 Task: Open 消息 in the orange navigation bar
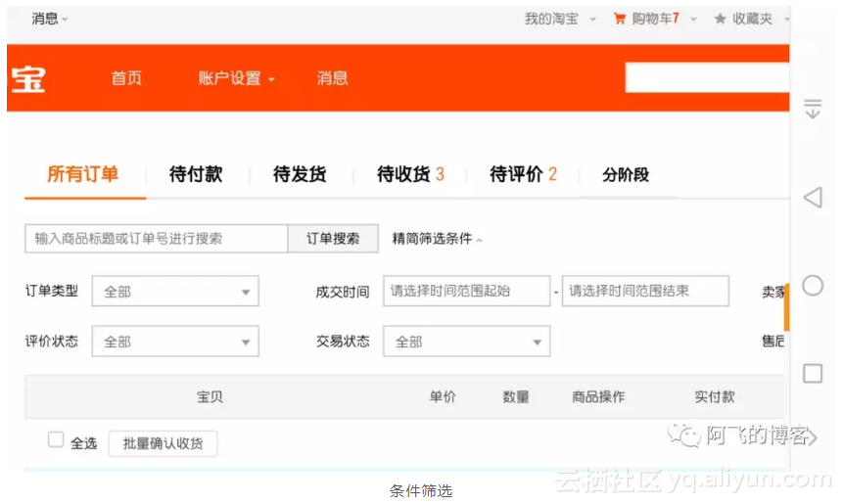click(x=332, y=78)
